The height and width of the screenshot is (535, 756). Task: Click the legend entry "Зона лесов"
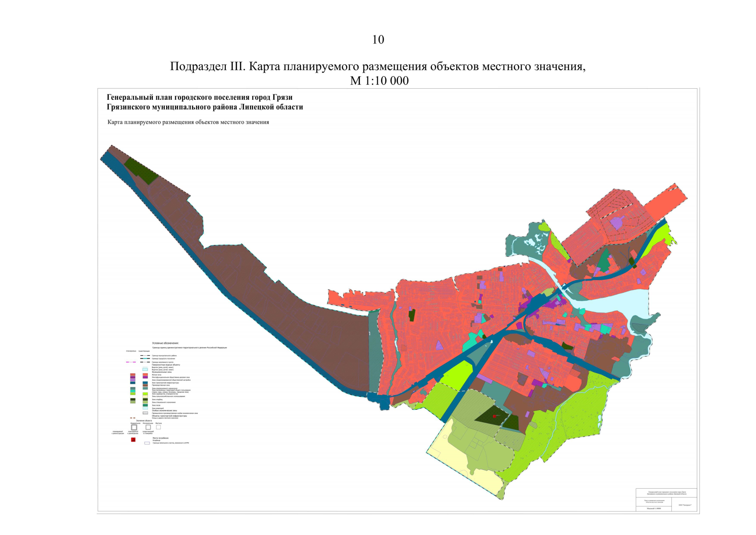point(156,405)
